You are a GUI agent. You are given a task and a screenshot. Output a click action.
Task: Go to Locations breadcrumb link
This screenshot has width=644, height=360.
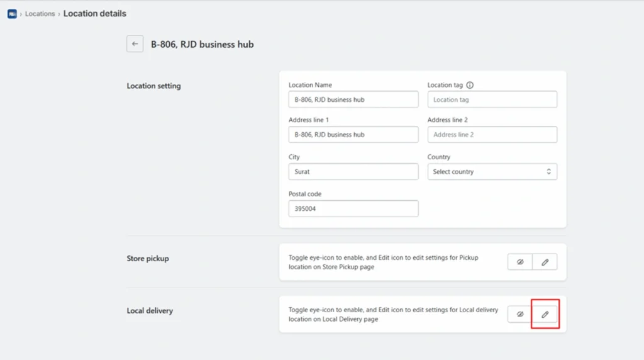click(x=40, y=14)
